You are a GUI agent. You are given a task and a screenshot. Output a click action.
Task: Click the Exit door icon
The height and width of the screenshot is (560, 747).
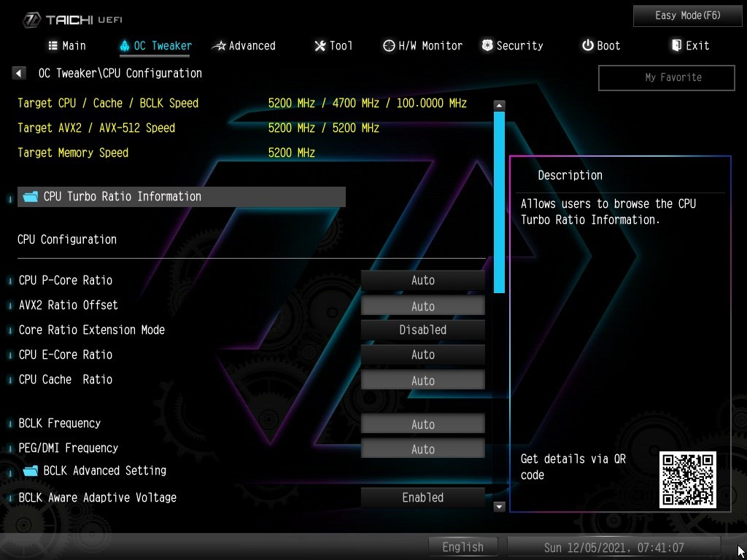click(676, 46)
